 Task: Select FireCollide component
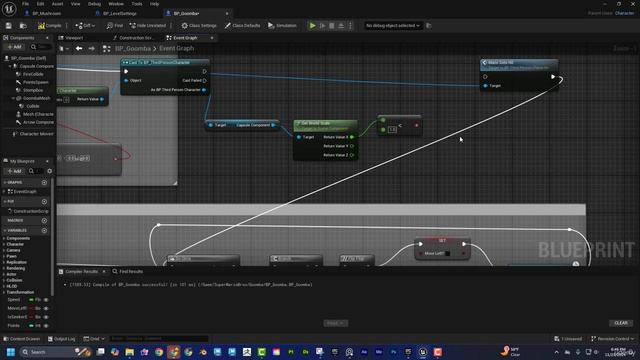[33, 74]
